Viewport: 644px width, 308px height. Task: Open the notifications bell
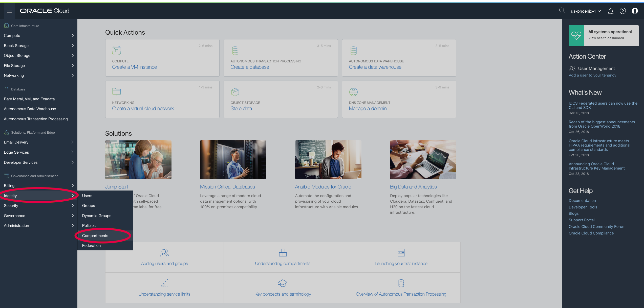tap(610, 11)
